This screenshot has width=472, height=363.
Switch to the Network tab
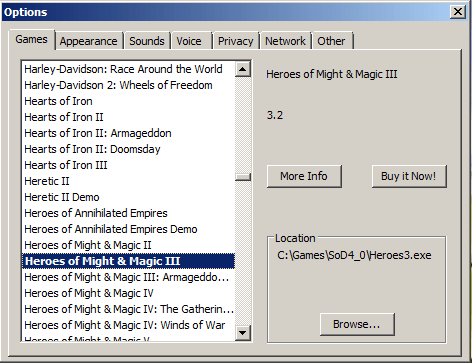click(x=285, y=41)
